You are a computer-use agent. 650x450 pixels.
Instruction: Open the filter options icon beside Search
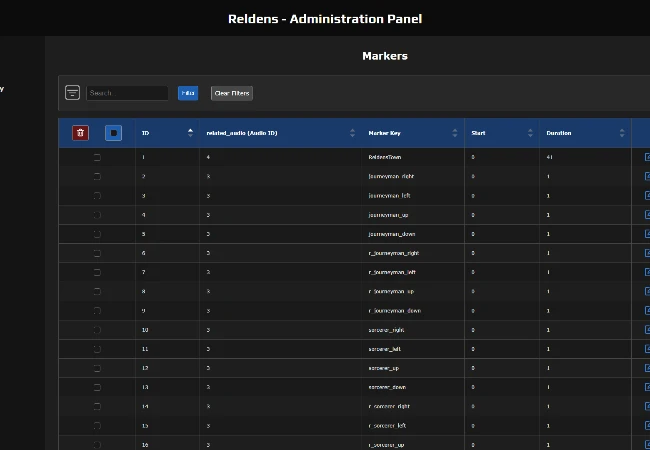click(72, 93)
